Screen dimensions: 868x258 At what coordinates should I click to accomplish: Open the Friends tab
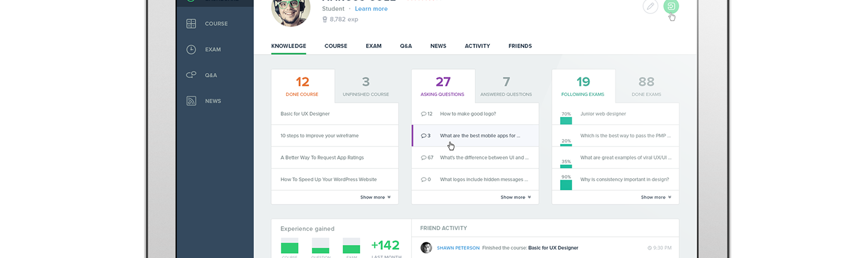point(520,46)
